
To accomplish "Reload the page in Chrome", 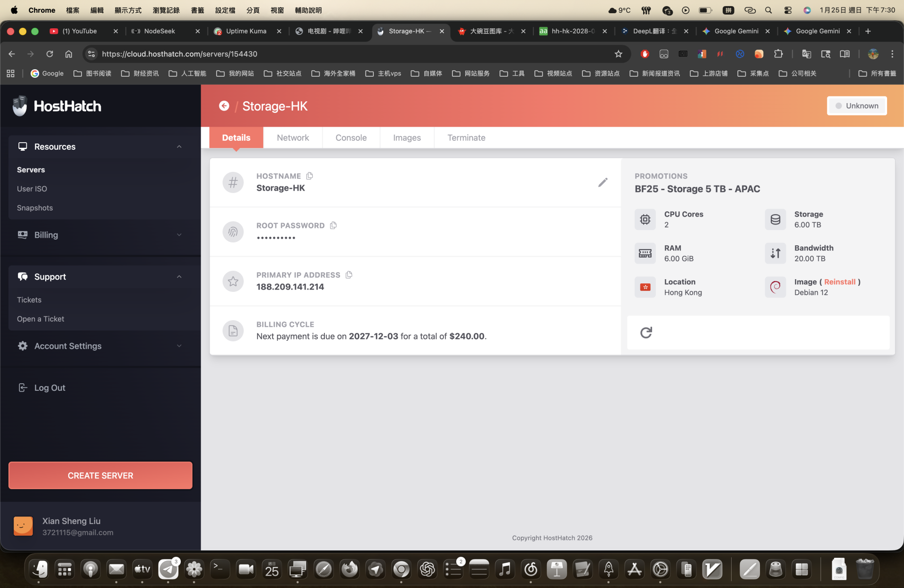I will coord(49,54).
